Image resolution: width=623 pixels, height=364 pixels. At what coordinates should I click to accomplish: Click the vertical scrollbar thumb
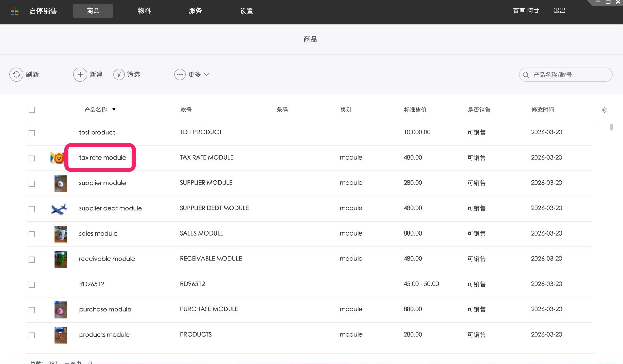click(611, 127)
